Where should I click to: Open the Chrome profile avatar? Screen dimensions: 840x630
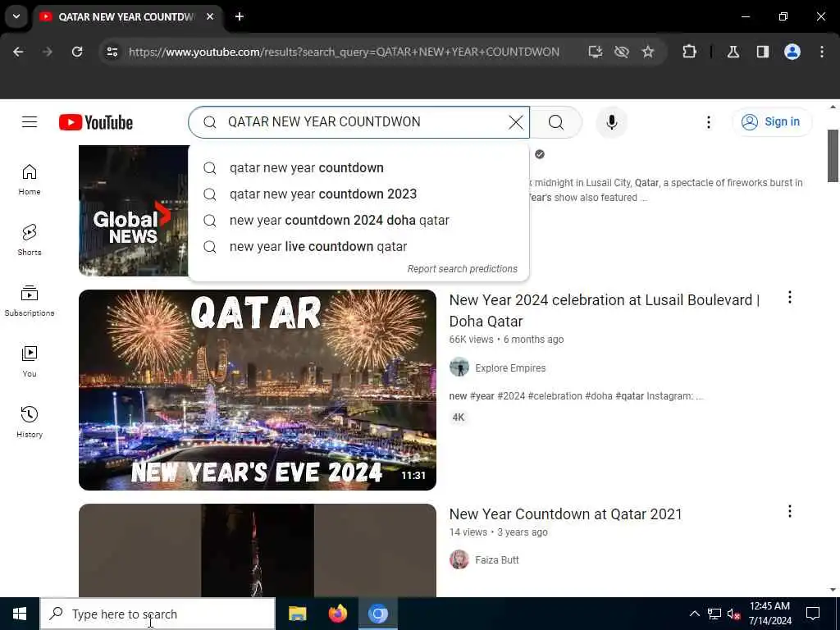pyautogui.click(x=792, y=52)
